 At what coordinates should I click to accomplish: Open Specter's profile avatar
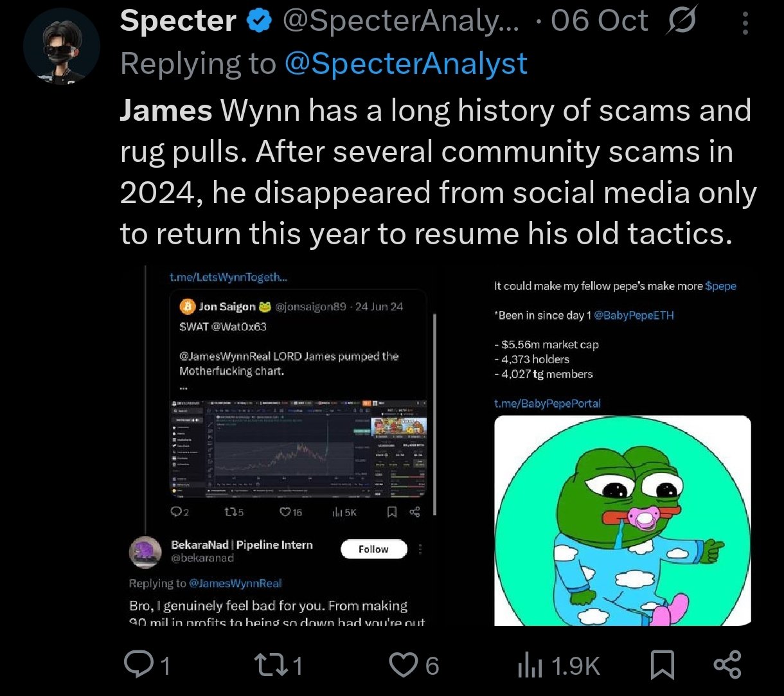pyautogui.click(x=62, y=48)
